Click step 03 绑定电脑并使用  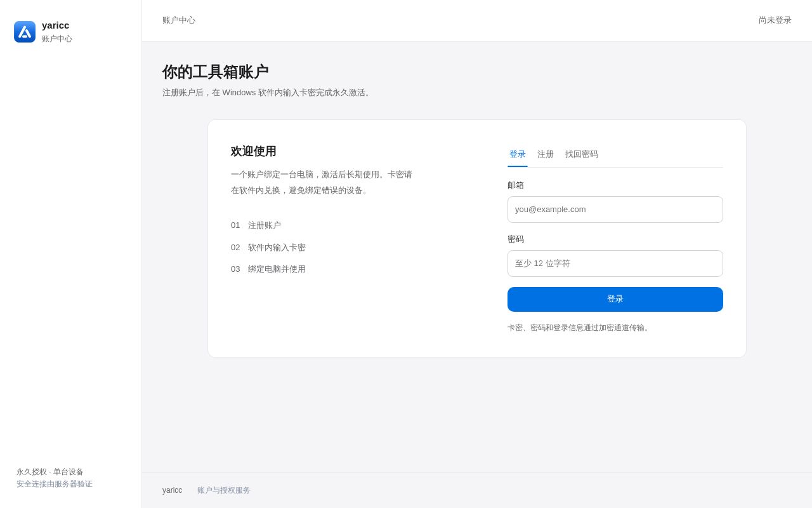268,269
